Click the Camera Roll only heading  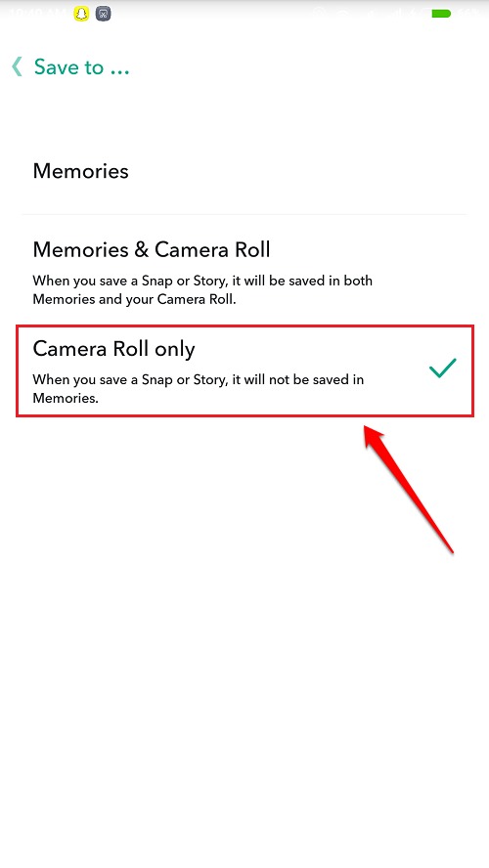(x=113, y=349)
